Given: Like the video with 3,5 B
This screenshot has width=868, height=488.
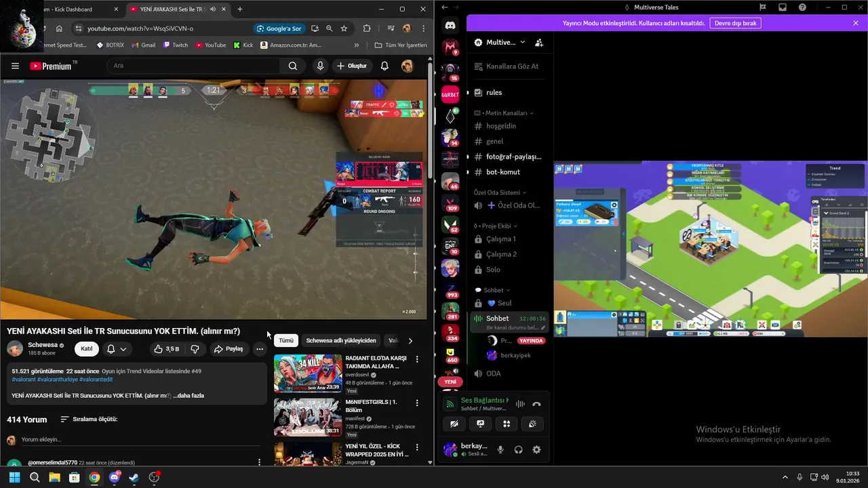Looking at the screenshot, I should click(166, 349).
